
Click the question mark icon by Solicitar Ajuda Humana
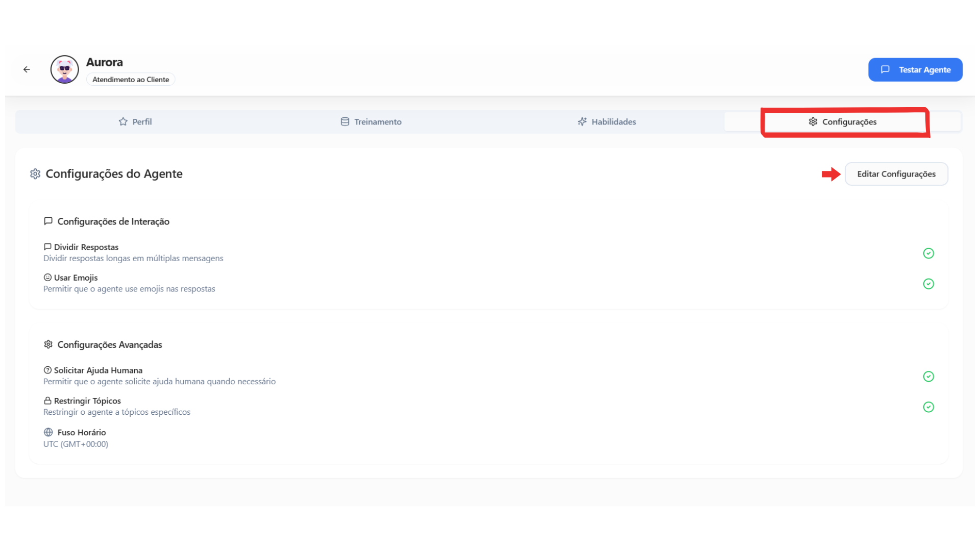(x=47, y=370)
